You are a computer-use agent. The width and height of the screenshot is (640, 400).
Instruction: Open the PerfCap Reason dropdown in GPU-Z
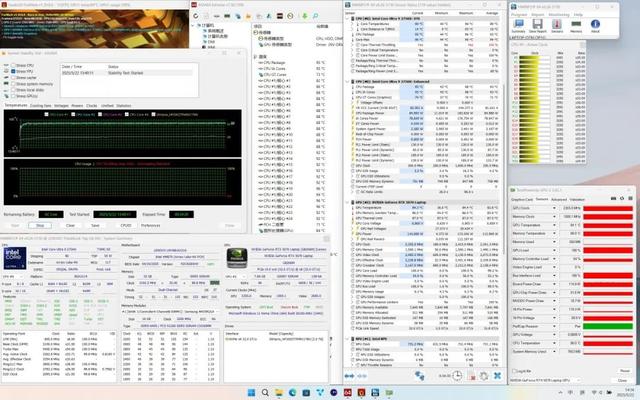(x=554, y=326)
